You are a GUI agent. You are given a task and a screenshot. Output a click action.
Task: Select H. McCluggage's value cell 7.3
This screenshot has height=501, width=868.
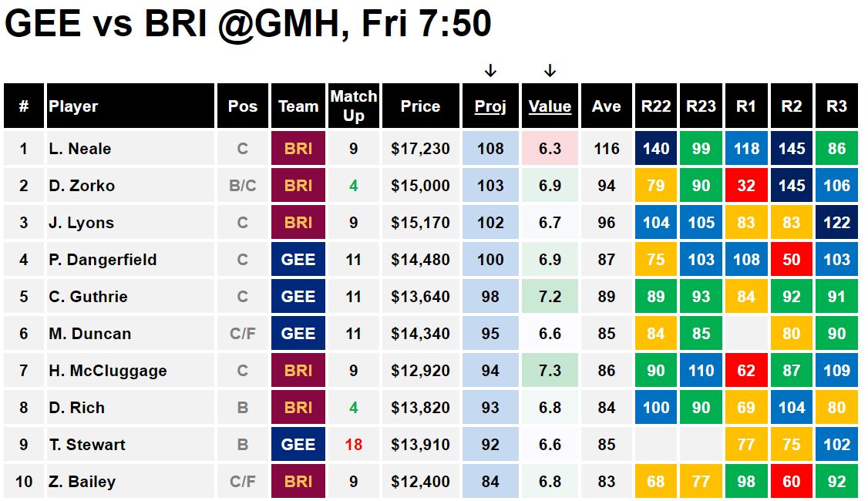550,370
